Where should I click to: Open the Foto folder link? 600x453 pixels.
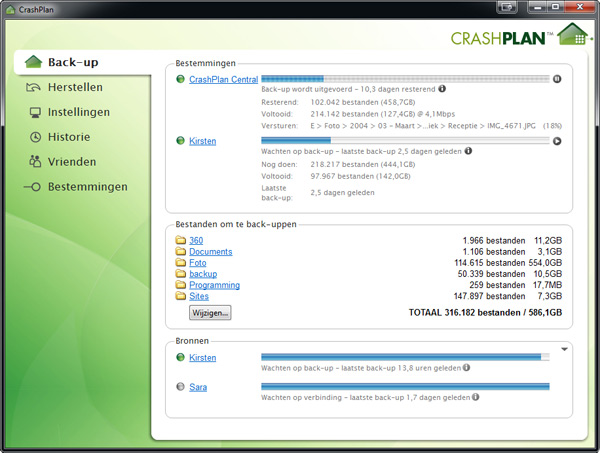click(197, 263)
